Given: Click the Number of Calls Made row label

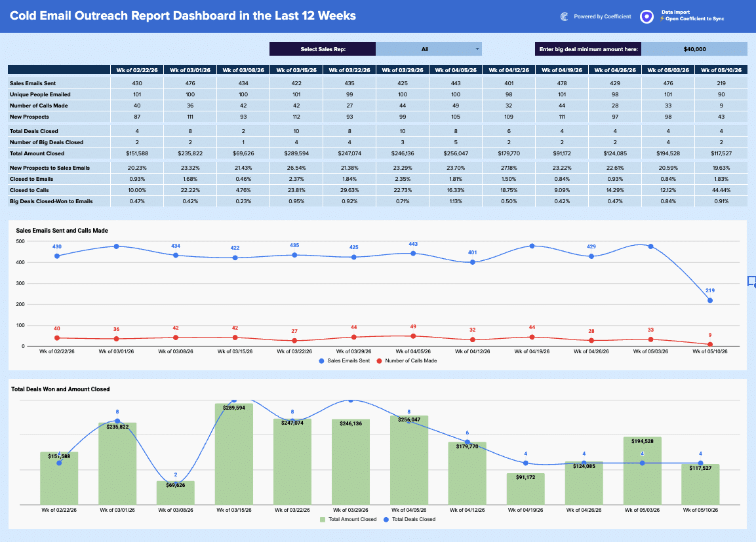Looking at the screenshot, I should (x=39, y=106).
